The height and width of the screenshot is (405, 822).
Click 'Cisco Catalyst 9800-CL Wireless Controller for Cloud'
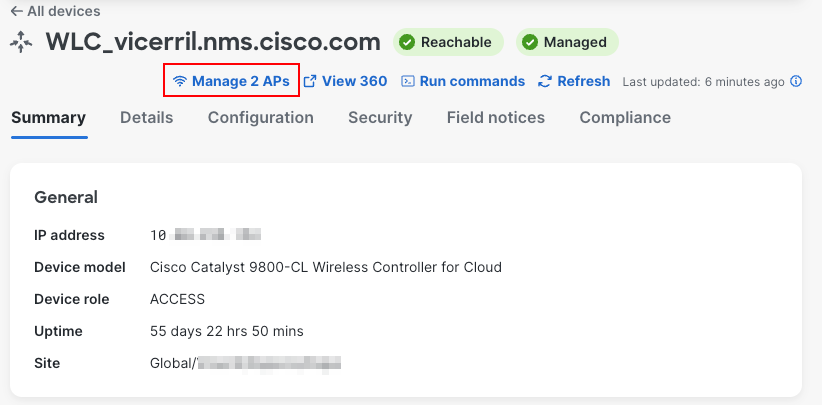pos(326,267)
